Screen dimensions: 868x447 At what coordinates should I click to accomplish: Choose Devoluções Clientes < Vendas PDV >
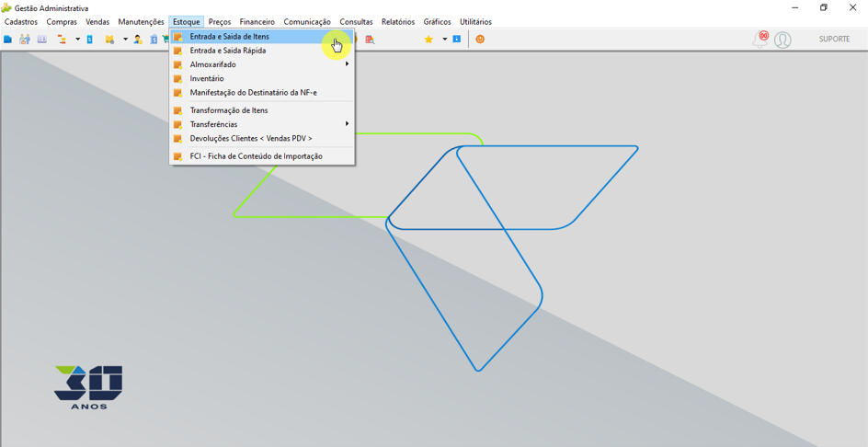(262, 138)
